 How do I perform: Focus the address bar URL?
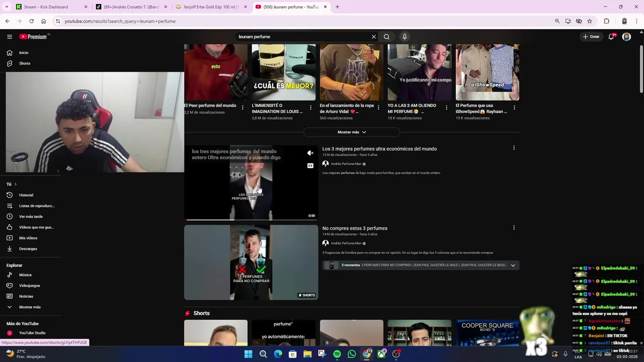click(x=120, y=21)
